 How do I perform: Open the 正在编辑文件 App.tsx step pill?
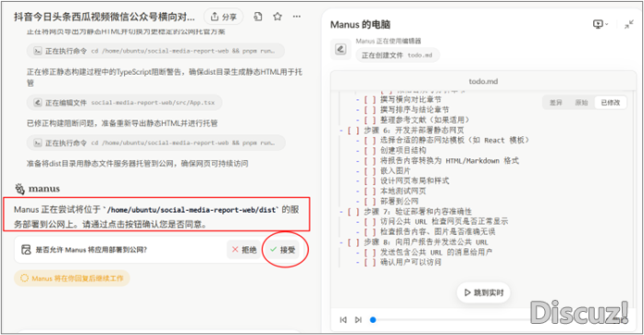click(124, 103)
